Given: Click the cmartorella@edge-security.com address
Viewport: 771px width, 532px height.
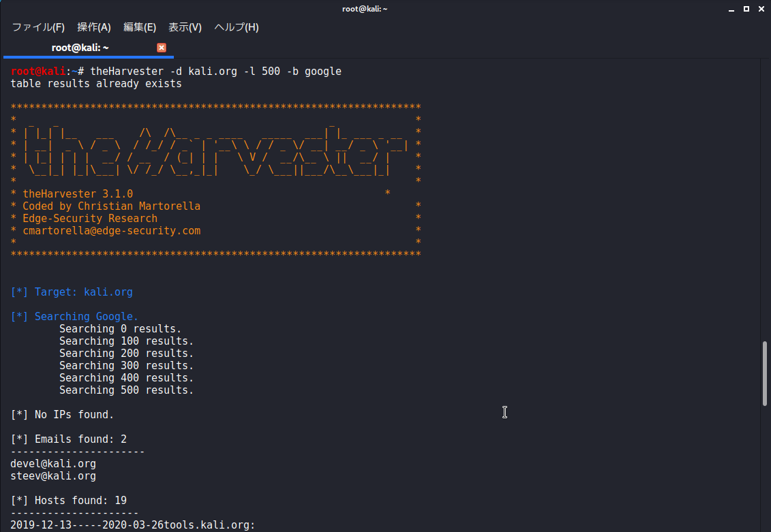Looking at the screenshot, I should pos(112,231).
